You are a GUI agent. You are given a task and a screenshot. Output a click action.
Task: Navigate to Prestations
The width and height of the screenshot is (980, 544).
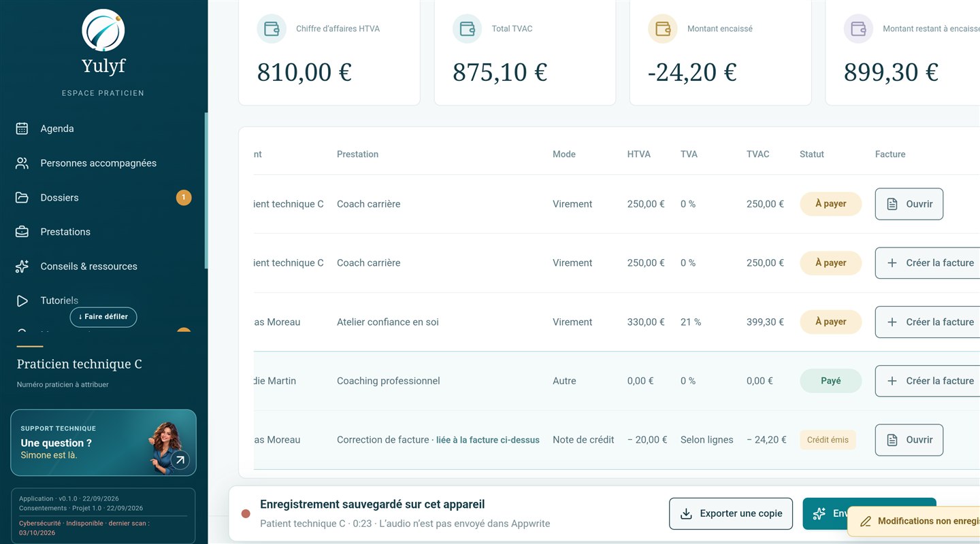tap(65, 232)
